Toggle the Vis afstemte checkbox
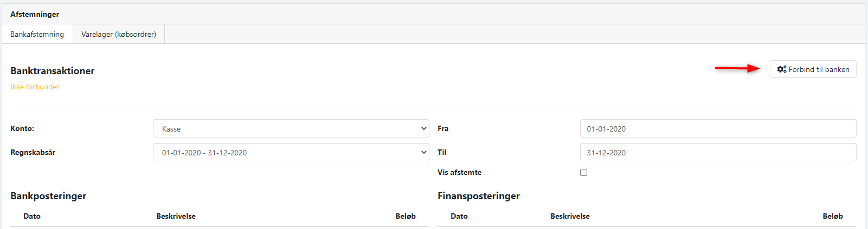 583,173
